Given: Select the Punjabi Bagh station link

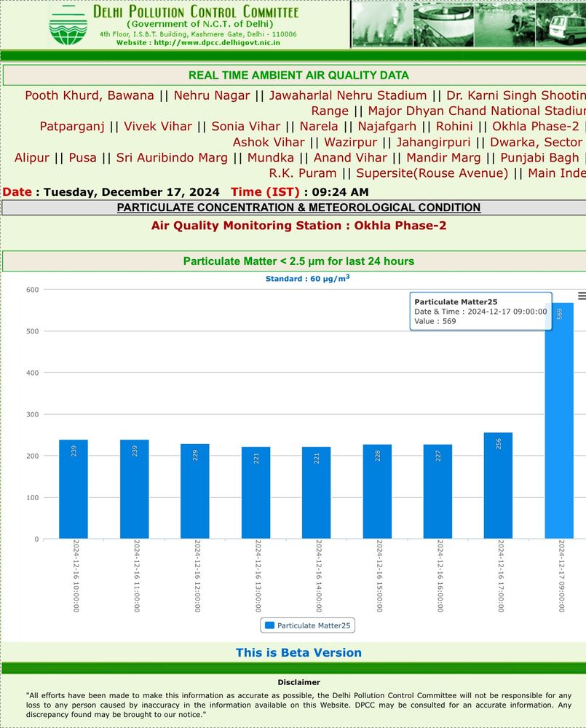Looking at the screenshot, I should click(x=539, y=158).
